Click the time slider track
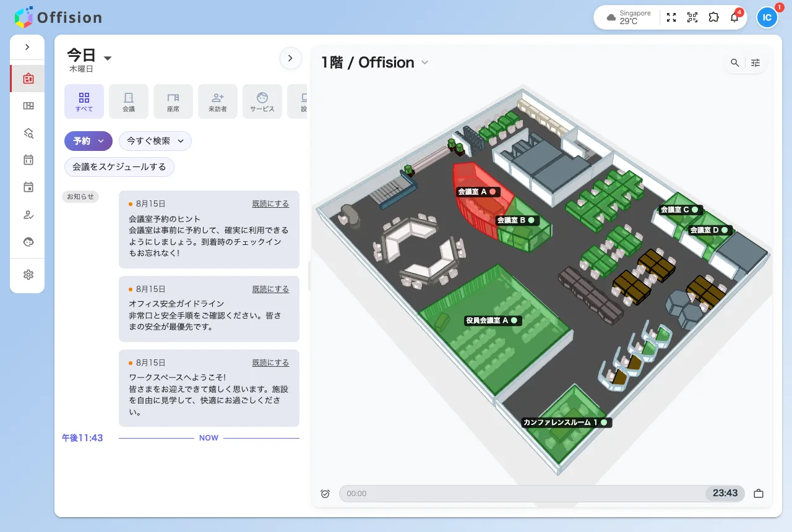 (x=542, y=494)
